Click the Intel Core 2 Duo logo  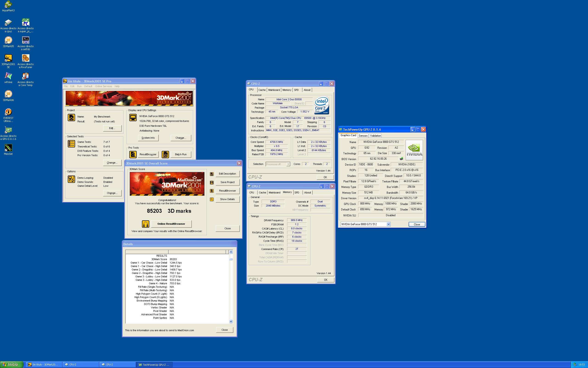pyautogui.click(x=322, y=106)
